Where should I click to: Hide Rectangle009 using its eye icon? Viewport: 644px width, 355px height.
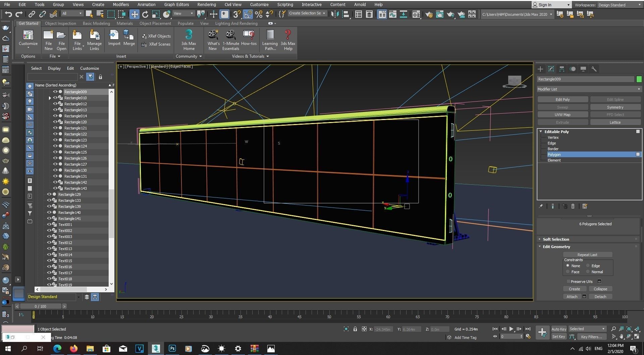pos(55,92)
